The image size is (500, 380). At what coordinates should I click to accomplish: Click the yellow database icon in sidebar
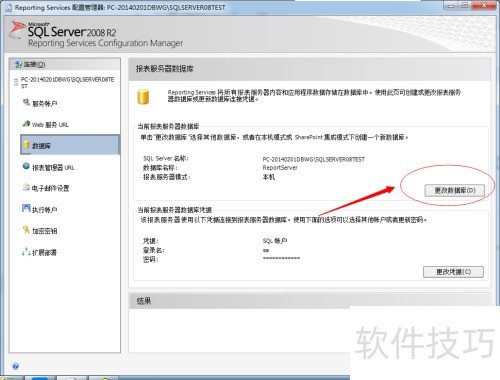pyautogui.click(x=26, y=145)
